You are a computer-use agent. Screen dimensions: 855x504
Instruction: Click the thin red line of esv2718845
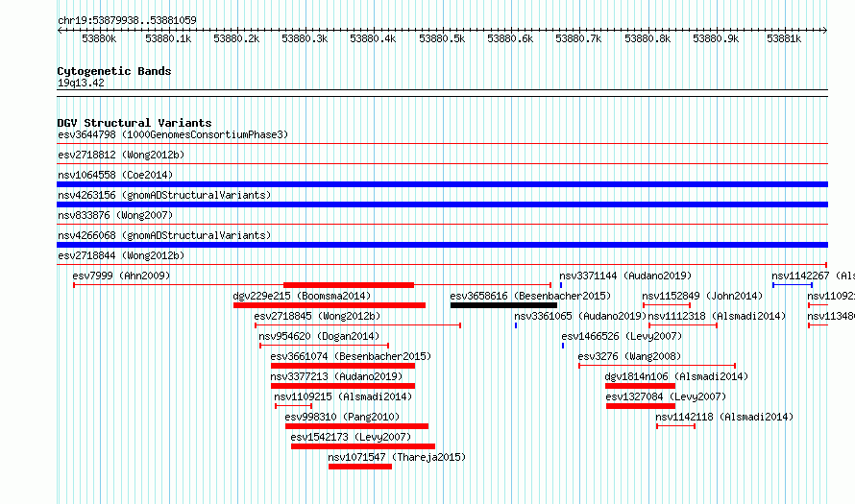[x=357, y=325]
